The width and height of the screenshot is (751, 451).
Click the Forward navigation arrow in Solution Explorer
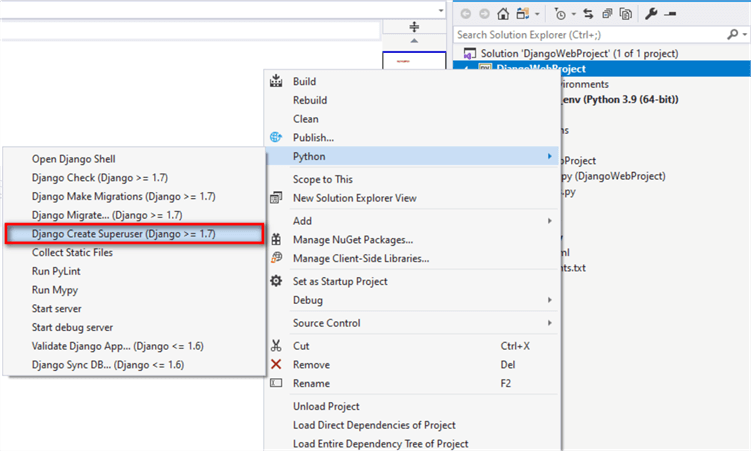(x=484, y=14)
